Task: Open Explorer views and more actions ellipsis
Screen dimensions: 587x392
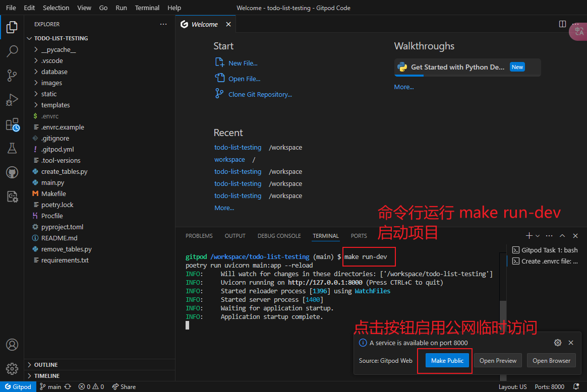Action: [x=163, y=24]
